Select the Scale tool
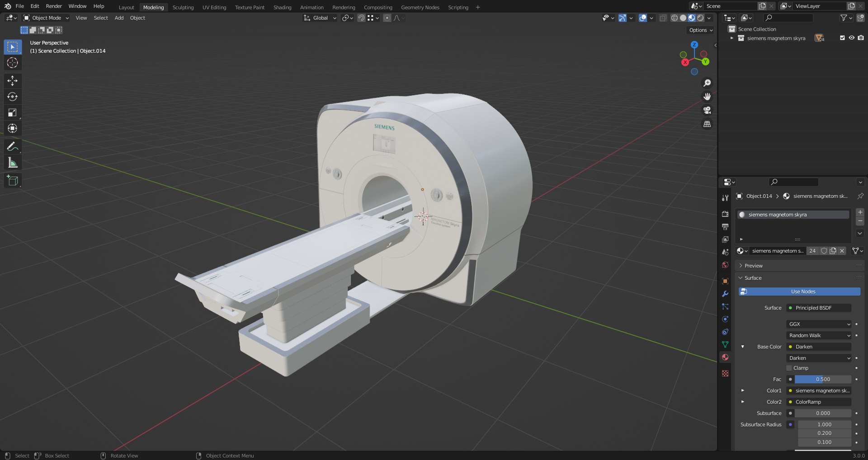868x460 pixels. (13, 113)
